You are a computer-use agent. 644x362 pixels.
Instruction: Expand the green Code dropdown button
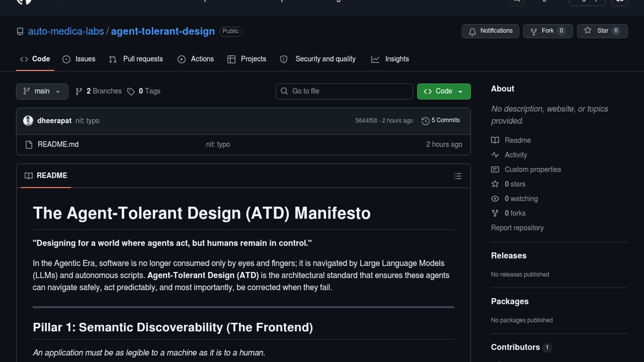pyautogui.click(x=443, y=91)
